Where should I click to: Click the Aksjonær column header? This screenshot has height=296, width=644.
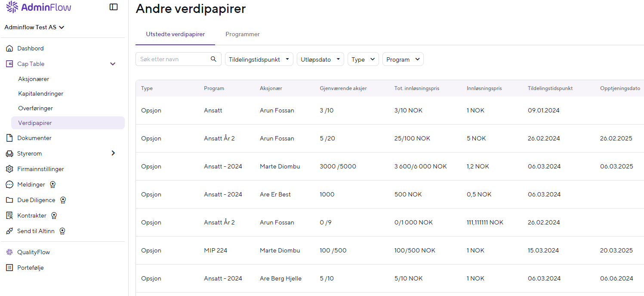pos(271,88)
